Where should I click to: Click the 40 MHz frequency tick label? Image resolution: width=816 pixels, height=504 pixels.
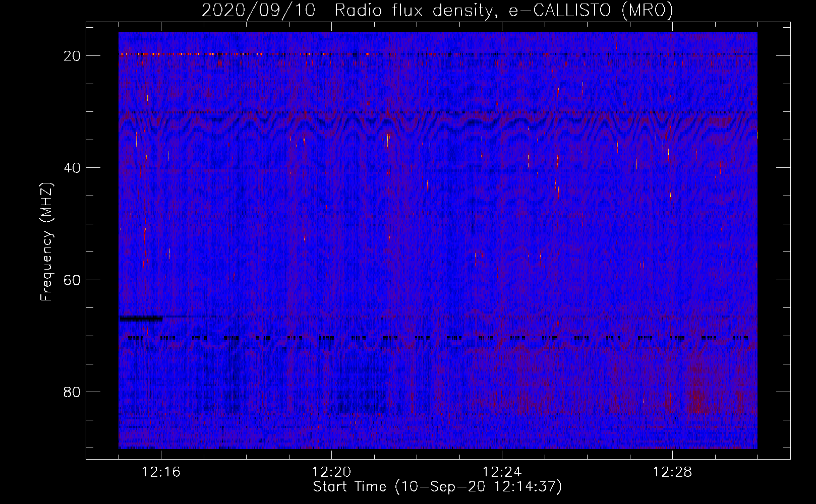(x=72, y=168)
